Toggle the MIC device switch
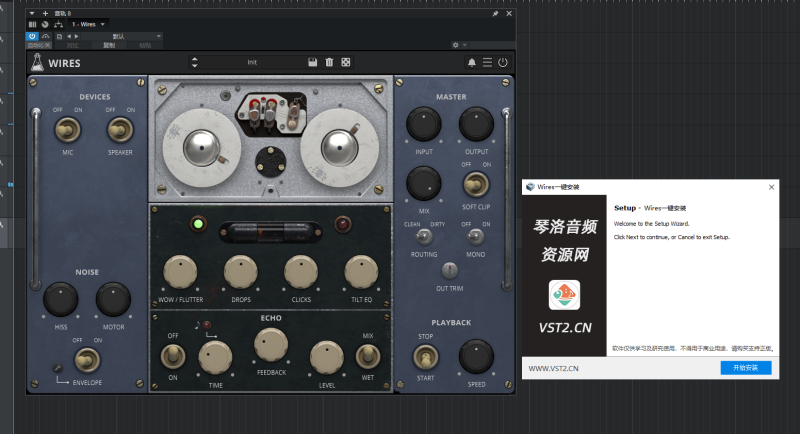 (x=68, y=129)
